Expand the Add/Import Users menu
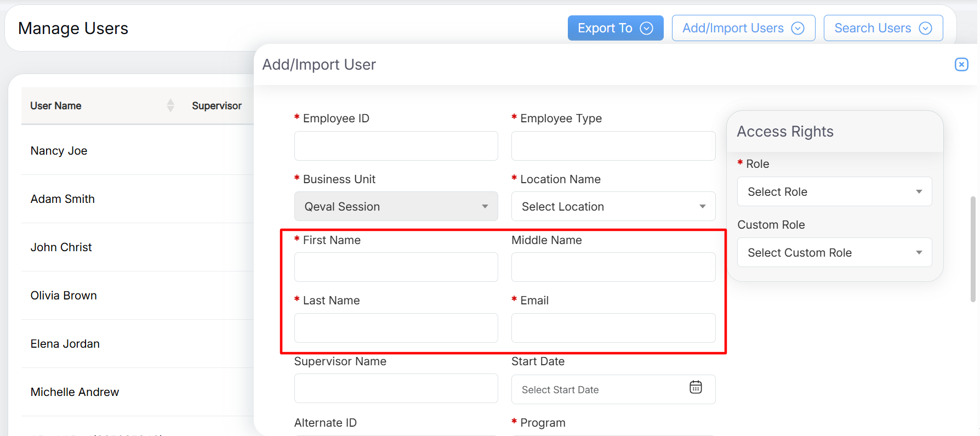The width and height of the screenshot is (980, 436). point(743,28)
